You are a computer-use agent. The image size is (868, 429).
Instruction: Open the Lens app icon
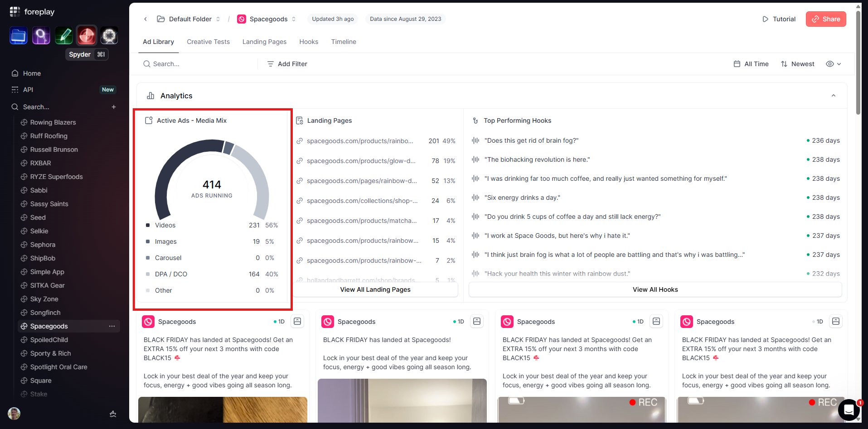(109, 35)
